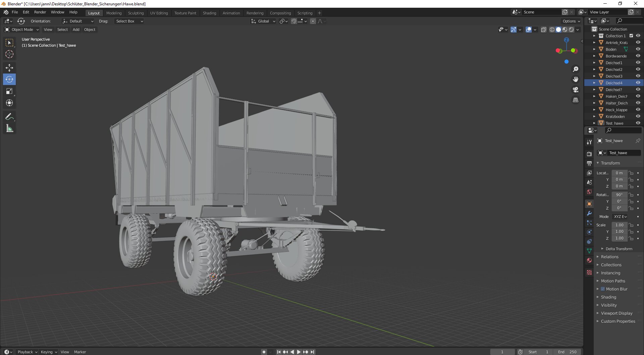Uncheck Collection 1 exclude checkbox
This screenshot has height=355, width=644.
point(631,36)
